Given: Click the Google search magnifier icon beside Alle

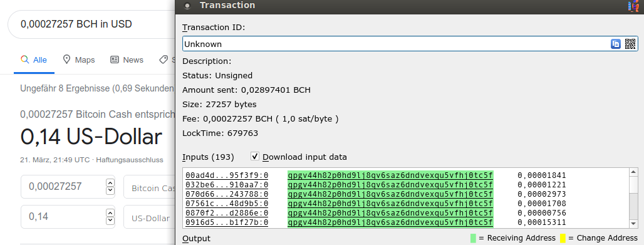Looking at the screenshot, I should click(24, 60).
